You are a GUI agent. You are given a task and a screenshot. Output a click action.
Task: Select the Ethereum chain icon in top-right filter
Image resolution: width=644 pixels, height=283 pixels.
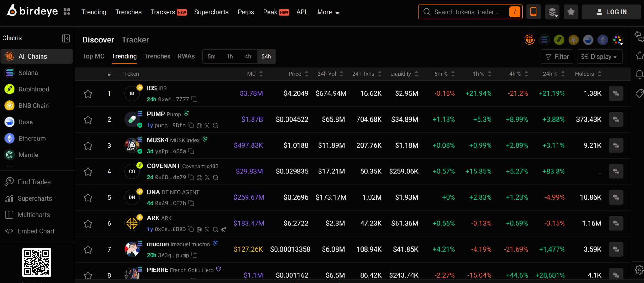603,40
